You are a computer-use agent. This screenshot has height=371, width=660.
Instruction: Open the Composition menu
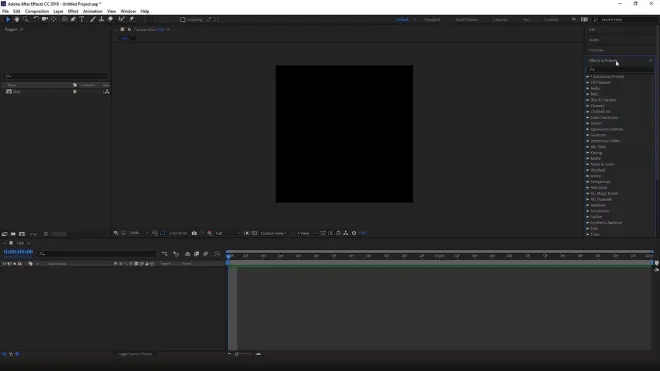coord(37,11)
